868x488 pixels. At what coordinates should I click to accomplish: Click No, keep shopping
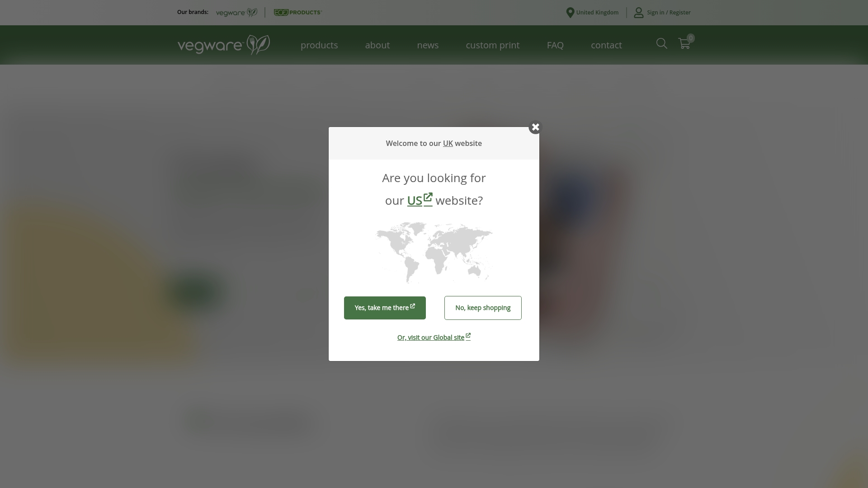[x=483, y=308]
